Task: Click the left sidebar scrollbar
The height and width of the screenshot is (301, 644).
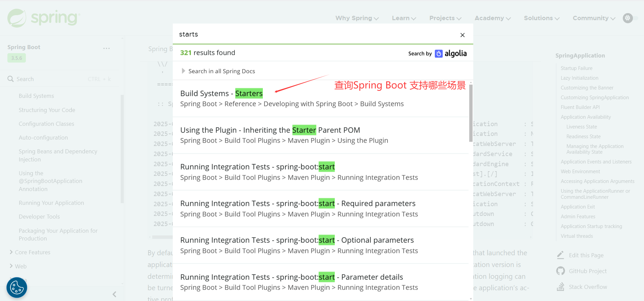Action: (122, 149)
